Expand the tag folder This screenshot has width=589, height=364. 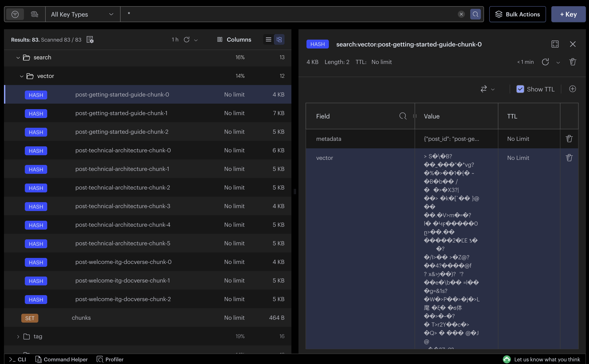(x=18, y=336)
